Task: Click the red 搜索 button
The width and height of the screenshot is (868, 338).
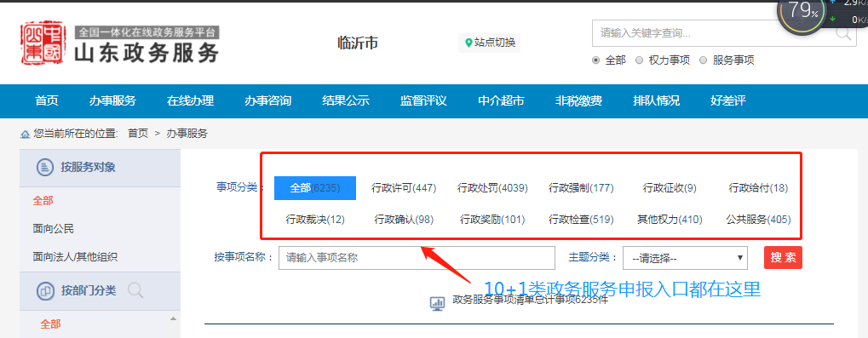Action: tap(783, 257)
